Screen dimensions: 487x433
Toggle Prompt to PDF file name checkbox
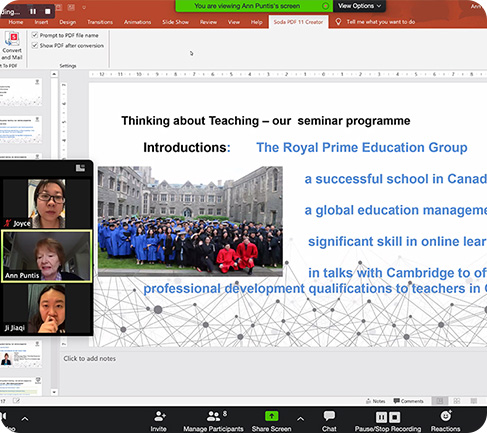35,35
